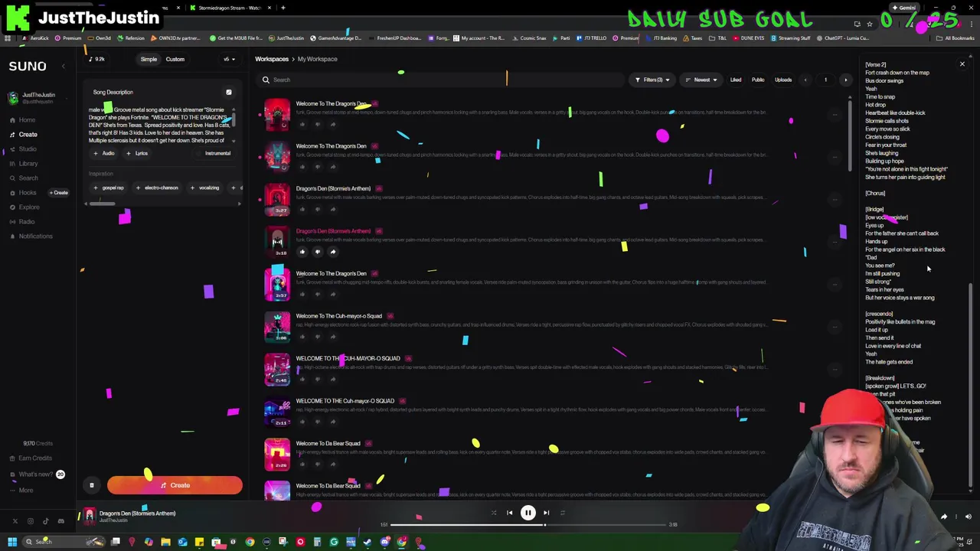
Task: Click the workspace song search field
Action: click(442, 80)
